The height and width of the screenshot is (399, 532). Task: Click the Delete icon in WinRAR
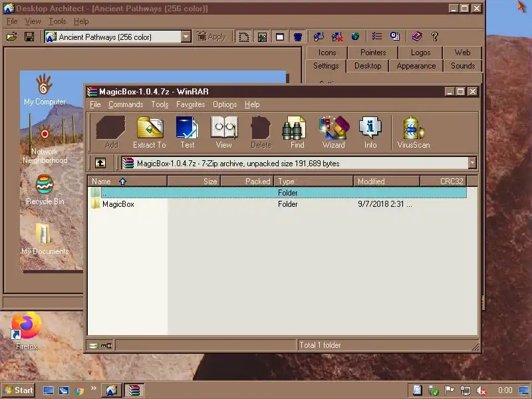(x=261, y=132)
